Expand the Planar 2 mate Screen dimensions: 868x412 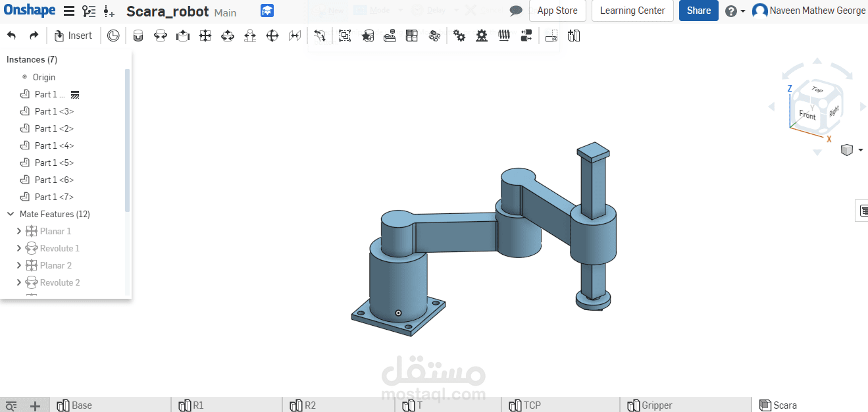18,265
